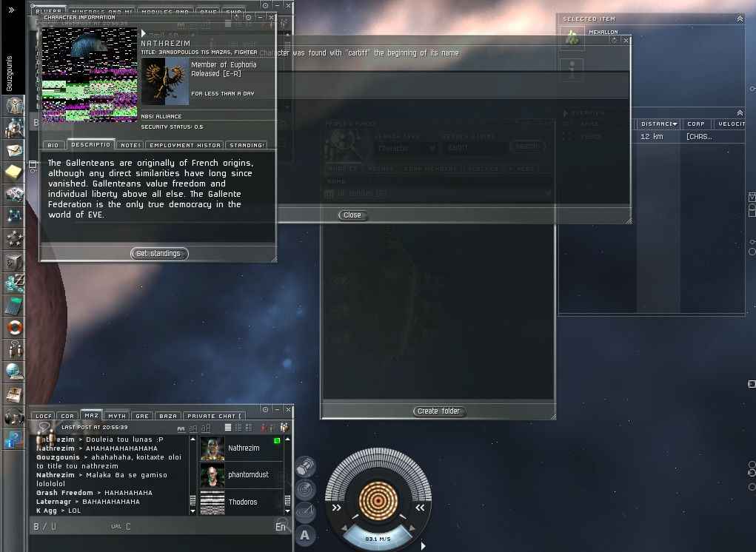Viewport: 756px width, 552px height.
Task: Choose compact member list view
Action: [x=228, y=427]
